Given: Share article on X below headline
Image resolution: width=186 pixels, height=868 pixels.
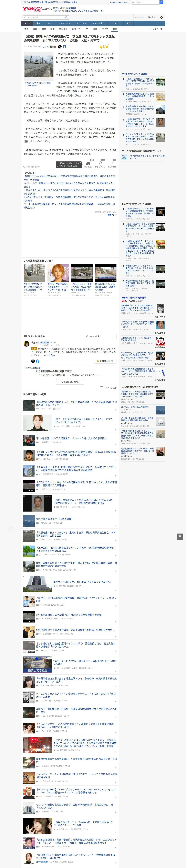Looking at the screenshot, I should click(x=60, y=47).
